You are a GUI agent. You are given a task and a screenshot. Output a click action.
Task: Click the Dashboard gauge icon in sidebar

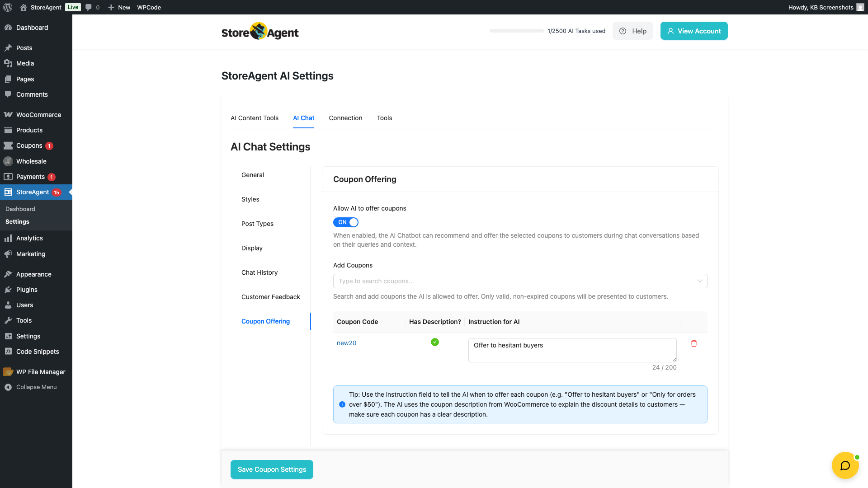pos(8,28)
